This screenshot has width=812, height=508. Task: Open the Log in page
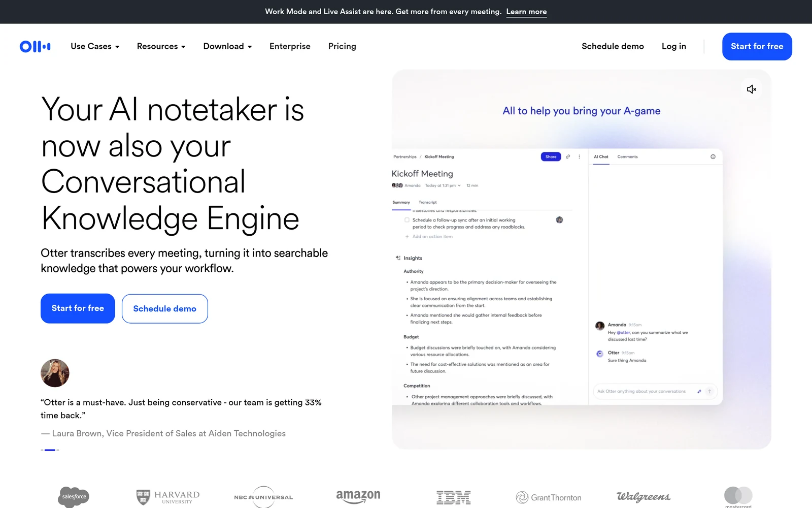(x=673, y=46)
